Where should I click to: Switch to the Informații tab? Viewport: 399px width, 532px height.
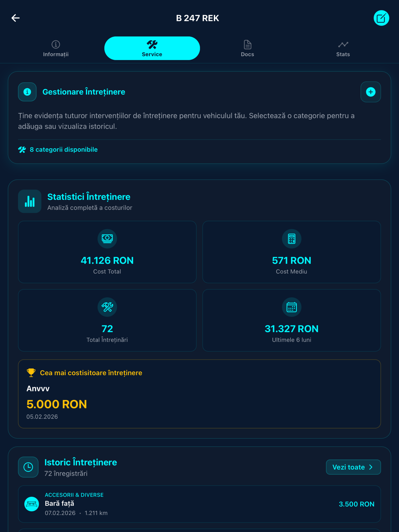56,48
